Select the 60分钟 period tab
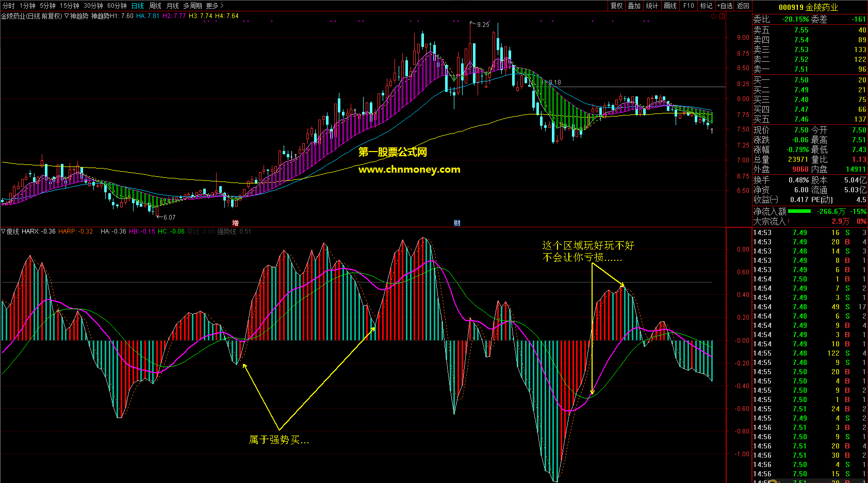Image resolution: width=868 pixels, height=483 pixels. (117, 6)
